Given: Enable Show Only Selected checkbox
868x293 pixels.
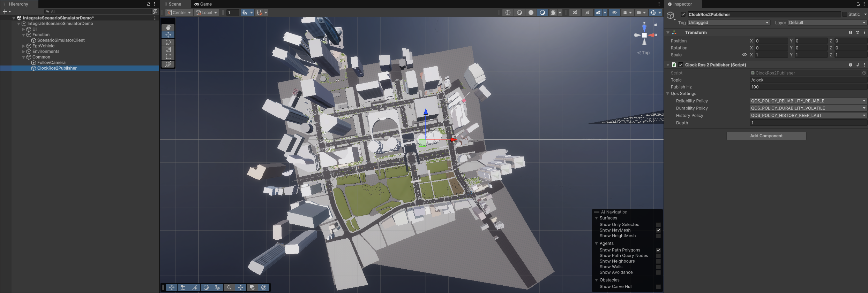Looking at the screenshot, I should pyautogui.click(x=658, y=225).
